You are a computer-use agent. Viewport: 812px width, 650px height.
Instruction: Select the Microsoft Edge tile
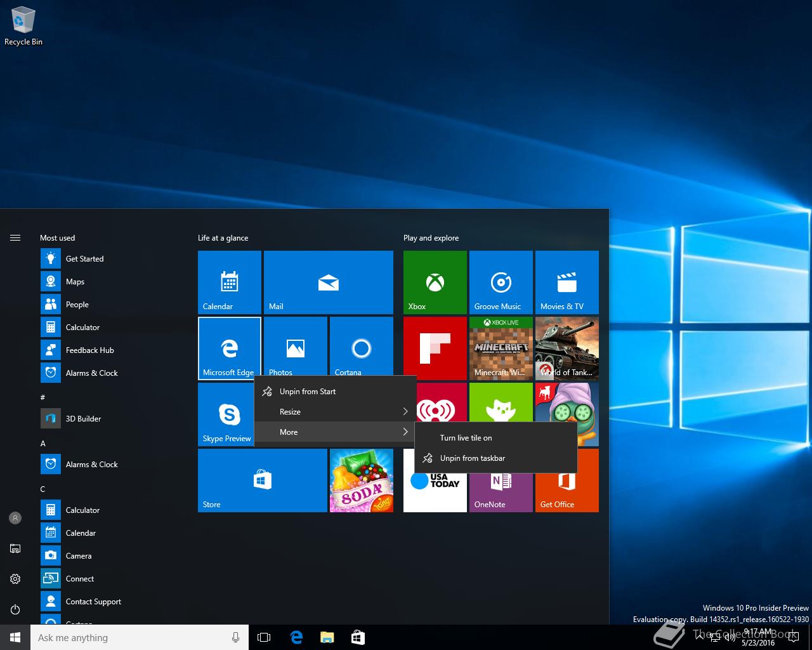[230, 348]
